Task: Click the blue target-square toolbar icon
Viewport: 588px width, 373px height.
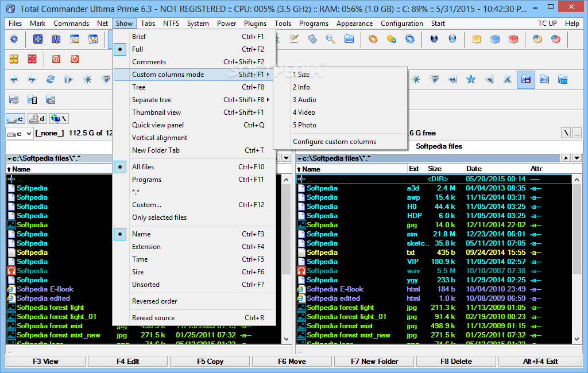Action: 38,39
